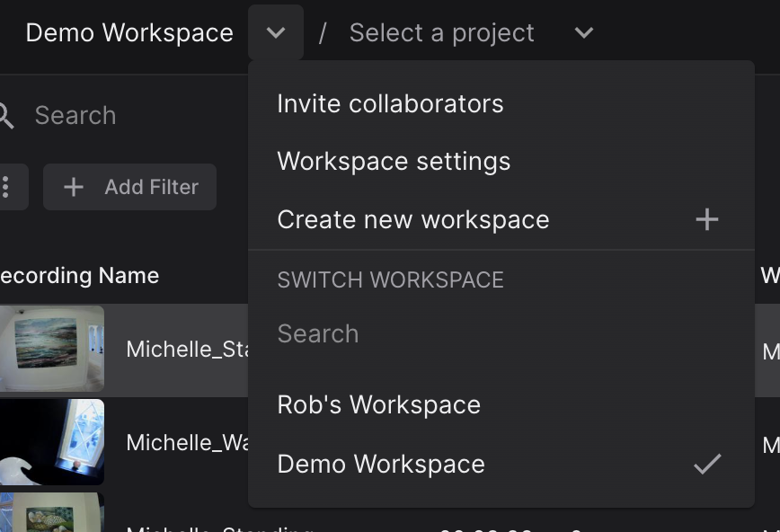Viewport: 780px width, 532px height.
Task: Select Create new workspace option
Action: pos(501,219)
